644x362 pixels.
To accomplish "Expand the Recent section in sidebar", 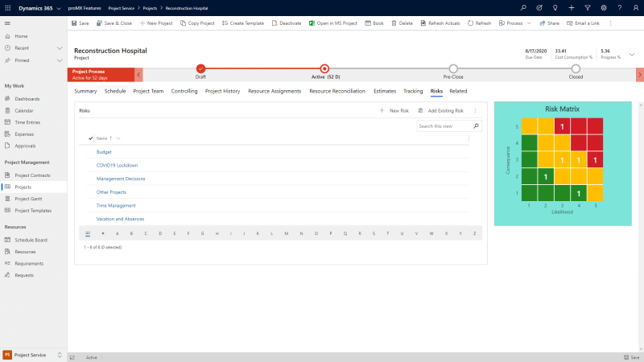I will (x=59, y=47).
